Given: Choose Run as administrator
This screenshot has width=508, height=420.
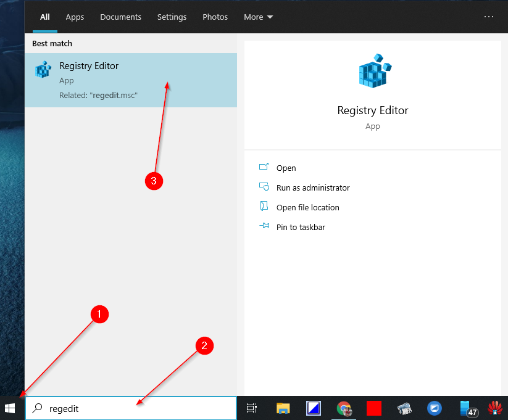Looking at the screenshot, I should coord(313,188).
